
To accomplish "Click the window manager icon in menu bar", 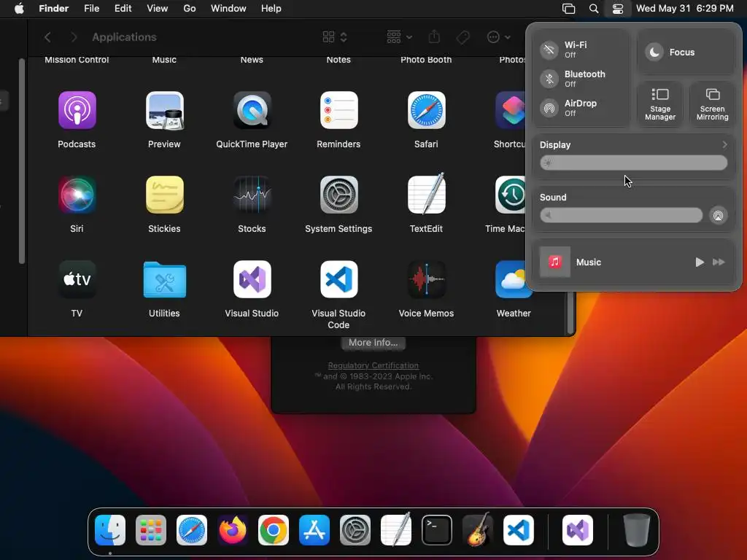I will click(568, 9).
